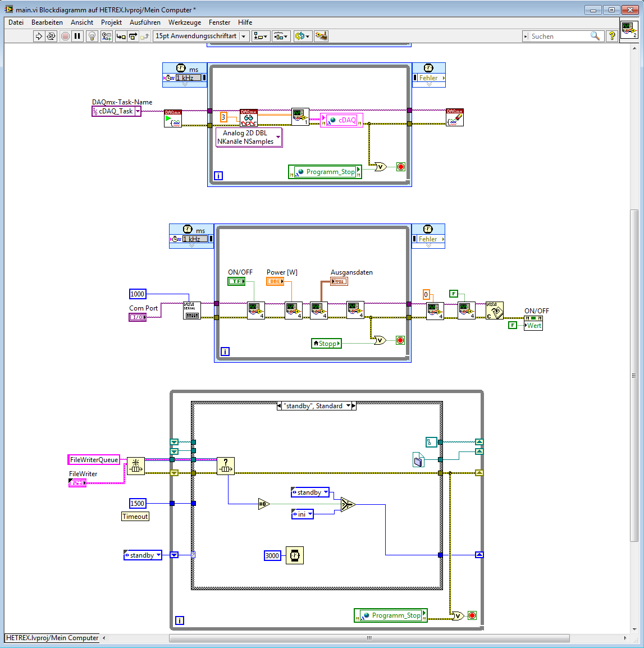The image size is (644, 648).
Task: Select the Obtain Queue node
Action: pos(136,466)
